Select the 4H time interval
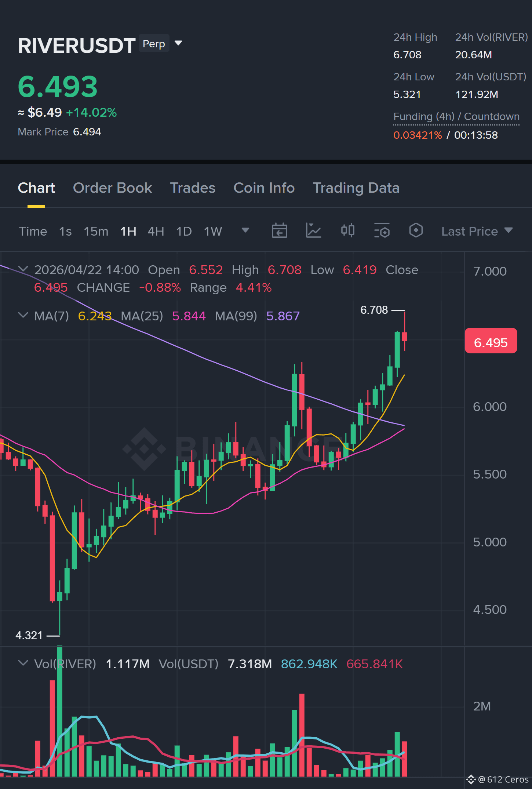Viewport: 532px width, 789px height. pos(156,231)
